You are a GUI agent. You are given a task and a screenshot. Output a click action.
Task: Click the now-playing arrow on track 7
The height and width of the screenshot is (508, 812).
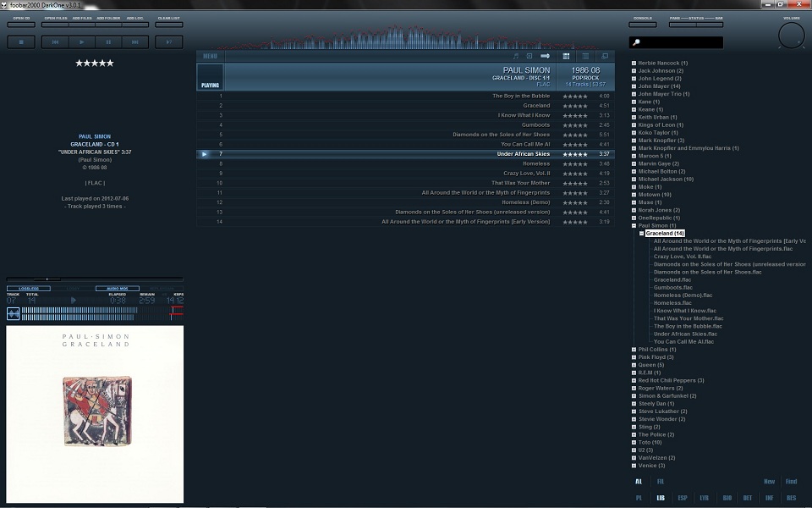click(205, 154)
